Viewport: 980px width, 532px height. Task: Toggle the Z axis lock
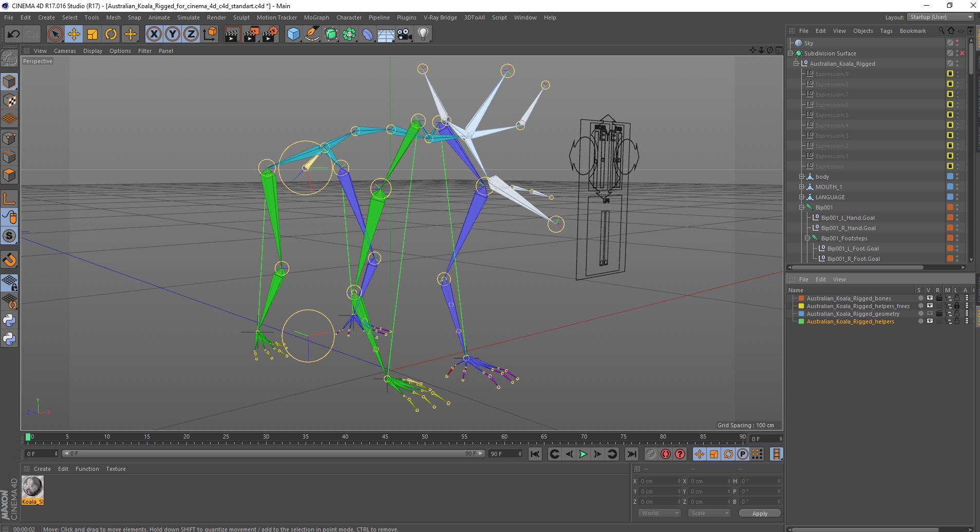[191, 34]
